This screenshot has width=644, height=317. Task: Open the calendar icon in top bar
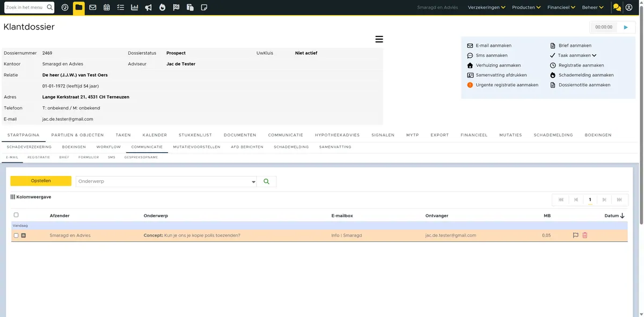tap(107, 8)
